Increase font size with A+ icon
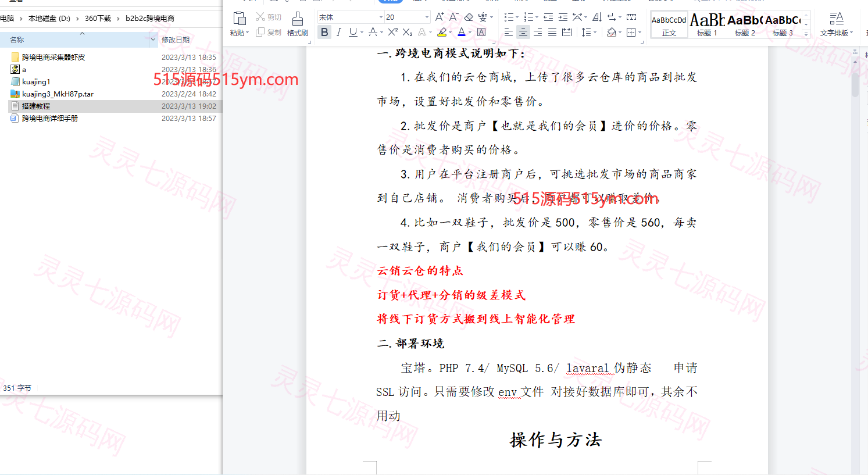This screenshot has height=475, width=868. (440, 17)
